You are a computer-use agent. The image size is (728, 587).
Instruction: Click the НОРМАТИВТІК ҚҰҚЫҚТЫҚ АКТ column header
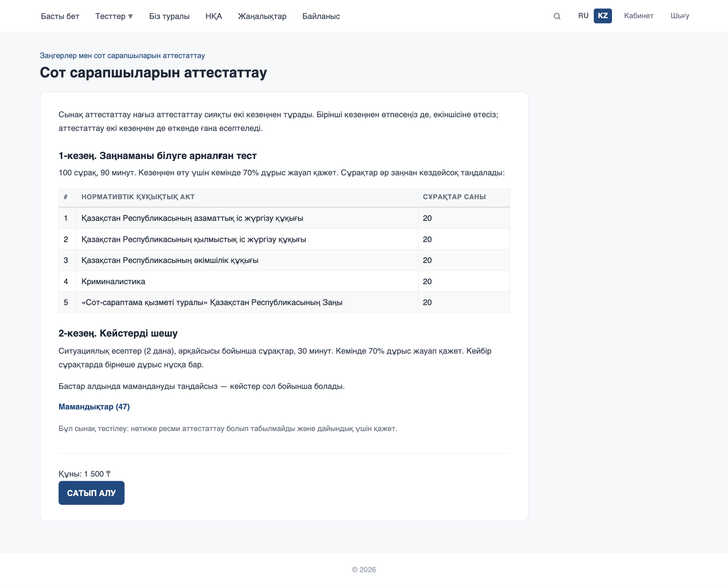coord(138,197)
